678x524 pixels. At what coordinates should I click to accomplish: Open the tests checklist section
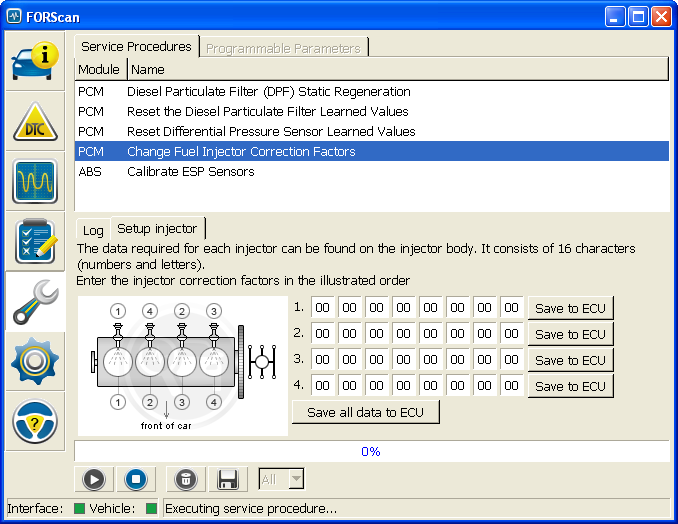(x=35, y=242)
